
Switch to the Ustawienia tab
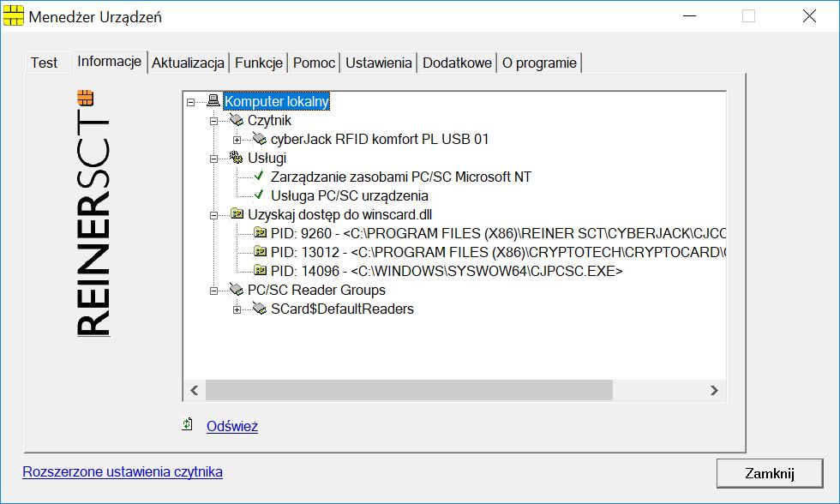click(x=379, y=63)
